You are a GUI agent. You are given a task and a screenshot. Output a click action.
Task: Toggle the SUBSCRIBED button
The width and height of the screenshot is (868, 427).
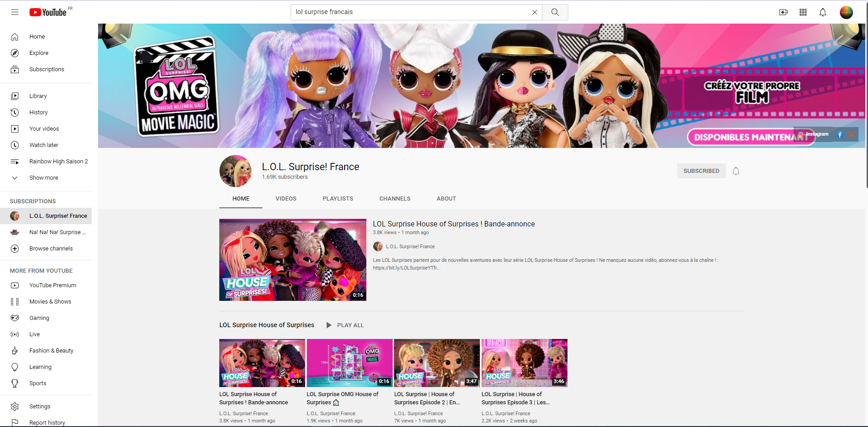pyautogui.click(x=701, y=171)
